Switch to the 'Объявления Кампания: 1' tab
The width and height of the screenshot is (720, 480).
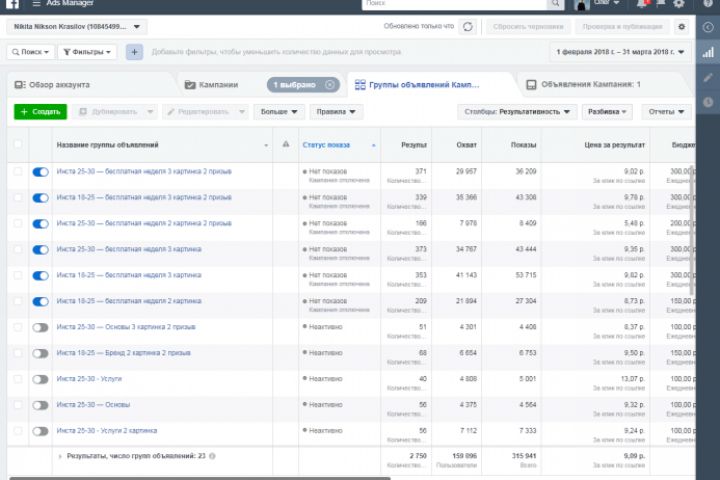[x=583, y=85]
